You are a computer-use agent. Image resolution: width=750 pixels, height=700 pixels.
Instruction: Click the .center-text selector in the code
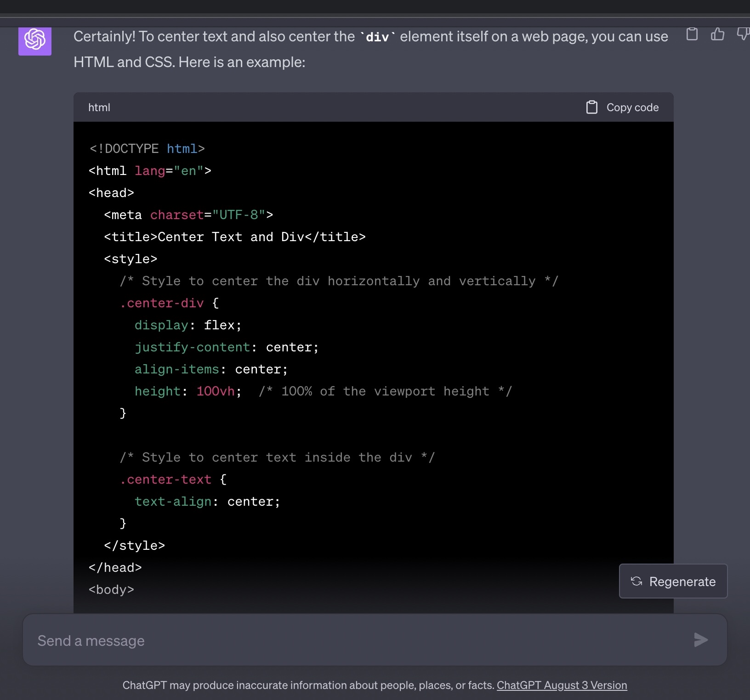165,480
